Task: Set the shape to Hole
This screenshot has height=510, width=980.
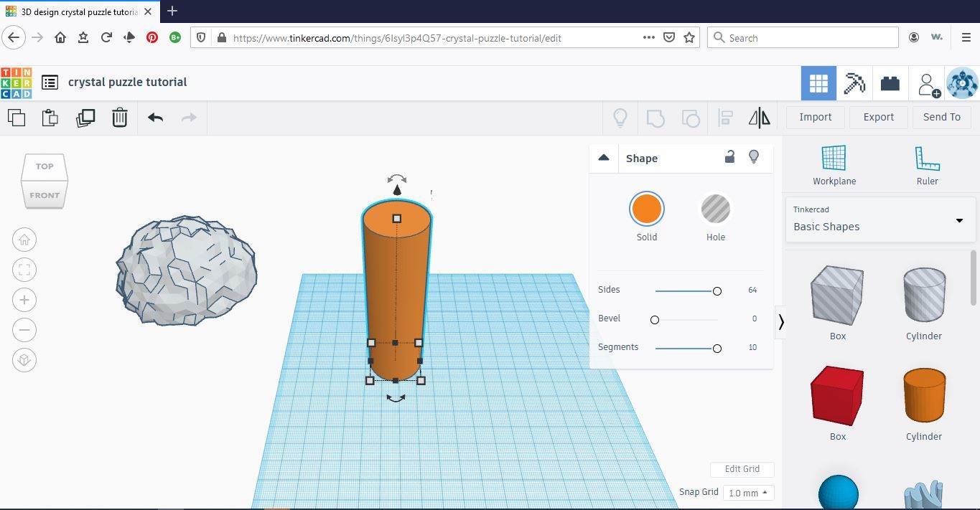Action: pyautogui.click(x=716, y=209)
